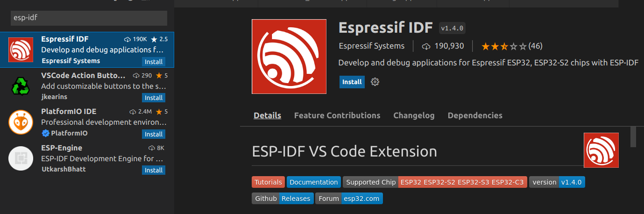The image size is (644, 214).
Task: Click the Espressif IDF logo in results list
Action: point(21,50)
